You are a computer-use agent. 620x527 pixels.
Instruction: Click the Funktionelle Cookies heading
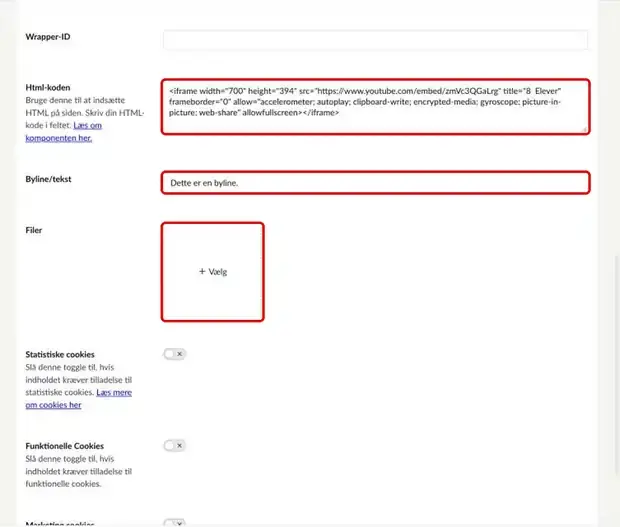pos(65,446)
